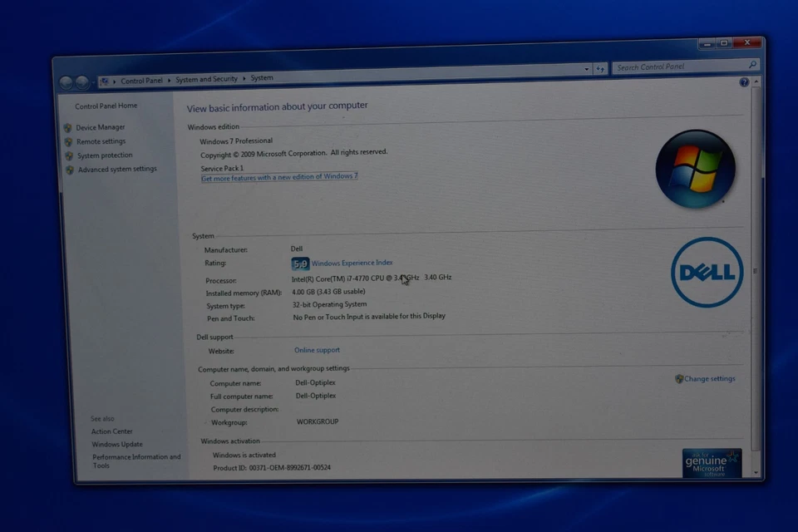Screen dimensions: 798x532
Task: Open Device Manager from the sidebar
Action: pyautogui.click(x=100, y=127)
